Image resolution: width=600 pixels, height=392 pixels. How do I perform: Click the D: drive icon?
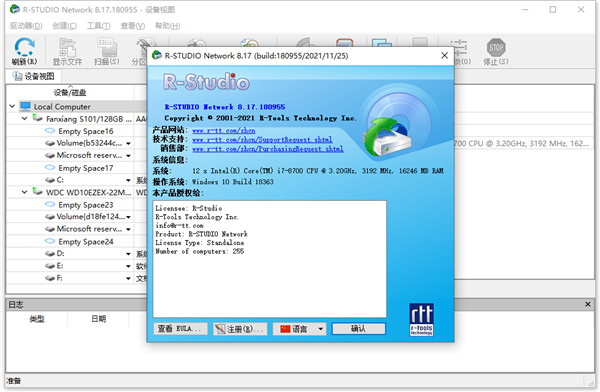pos(50,254)
